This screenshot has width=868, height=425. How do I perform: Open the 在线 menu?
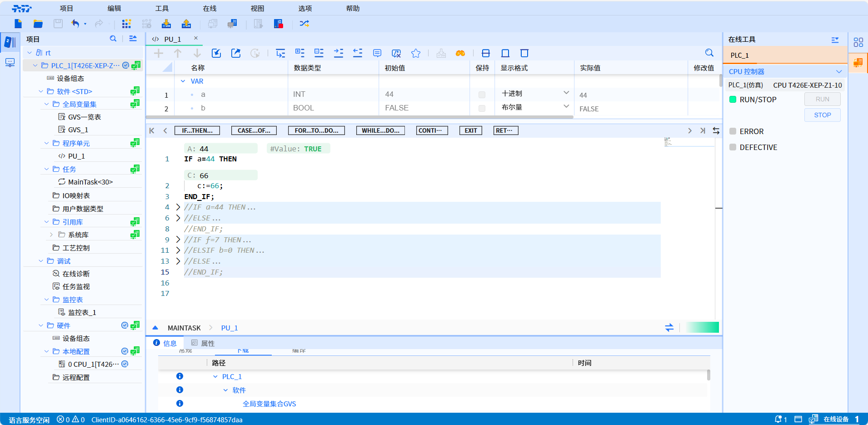coord(210,8)
